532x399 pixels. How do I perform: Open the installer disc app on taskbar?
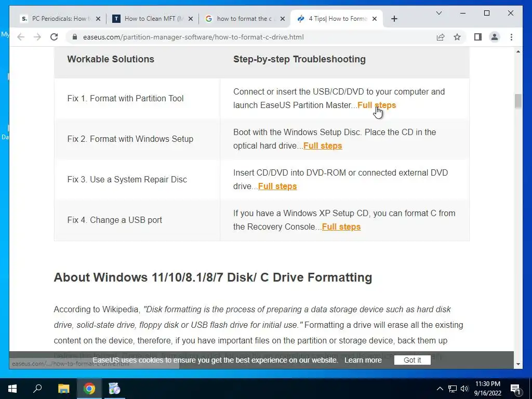[114, 389]
